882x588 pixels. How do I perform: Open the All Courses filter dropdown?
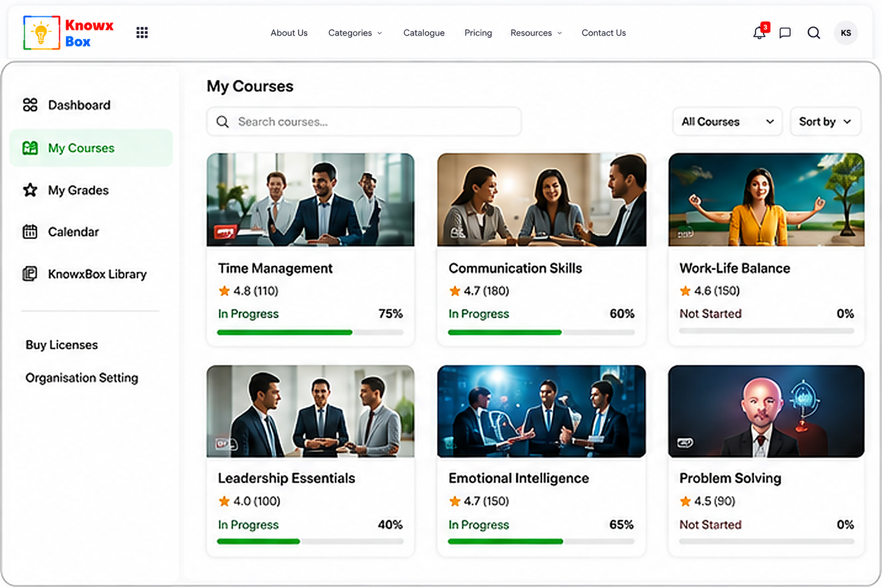click(x=727, y=122)
